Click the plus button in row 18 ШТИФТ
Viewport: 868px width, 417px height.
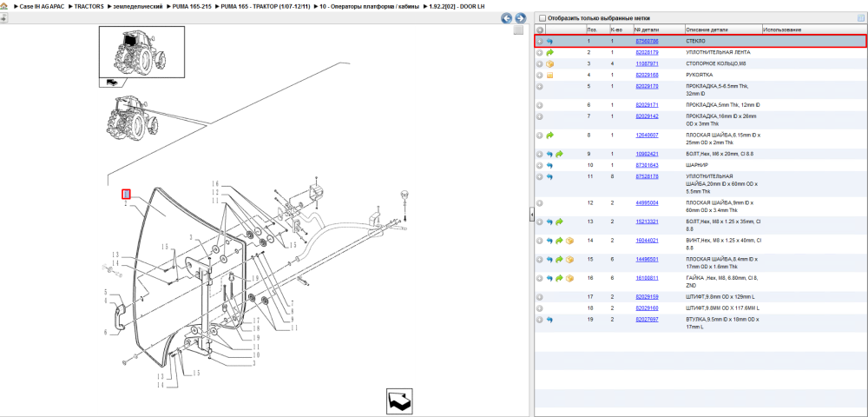(x=540, y=308)
